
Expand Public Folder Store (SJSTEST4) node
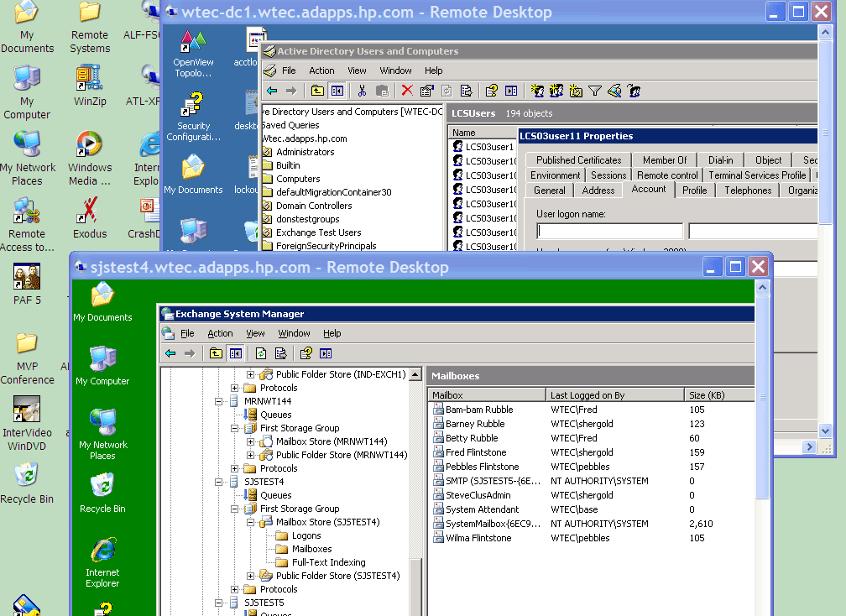(250, 576)
